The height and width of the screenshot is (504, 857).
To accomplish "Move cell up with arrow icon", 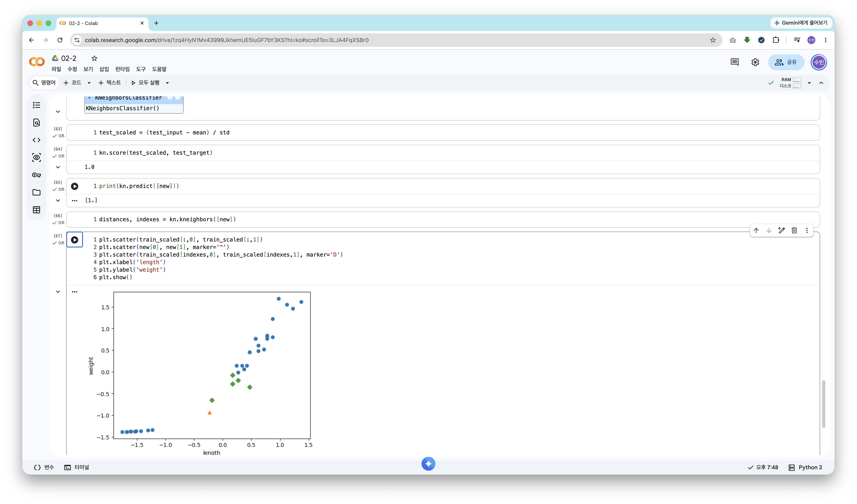I will pyautogui.click(x=756, y=230).
